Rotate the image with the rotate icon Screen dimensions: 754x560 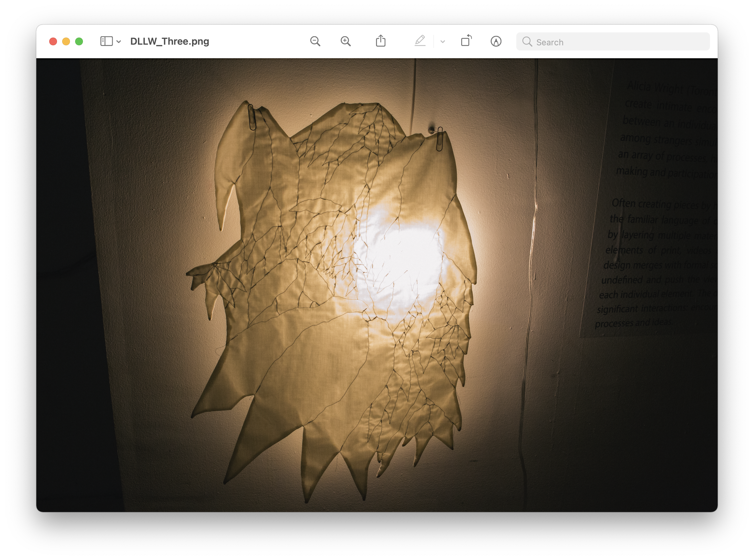click(466, 41)
